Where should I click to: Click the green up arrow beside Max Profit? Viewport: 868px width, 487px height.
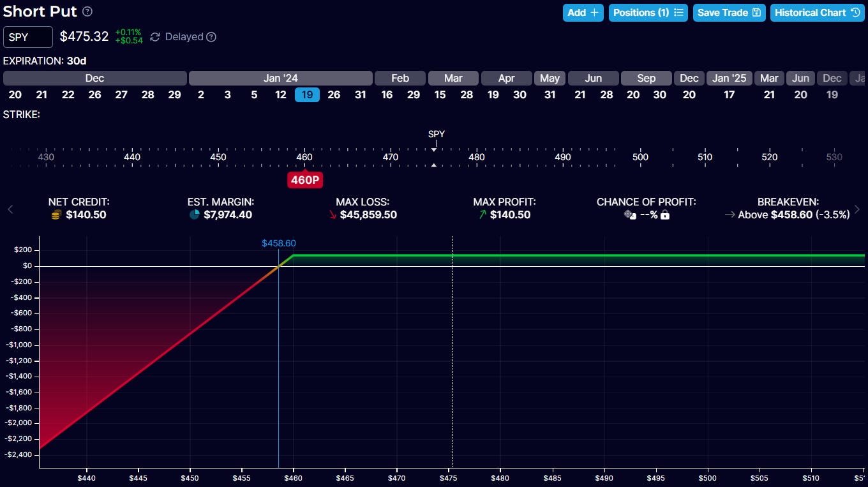(x=483, y=215)
